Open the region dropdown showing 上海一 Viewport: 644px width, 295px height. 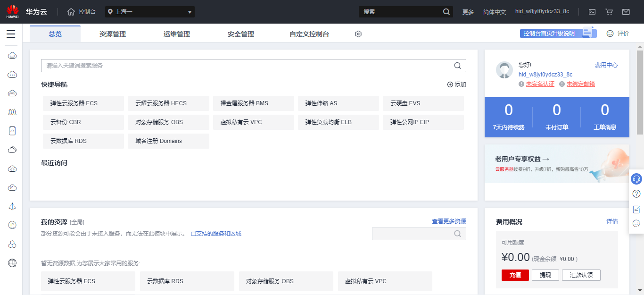[x=149, y=11]
